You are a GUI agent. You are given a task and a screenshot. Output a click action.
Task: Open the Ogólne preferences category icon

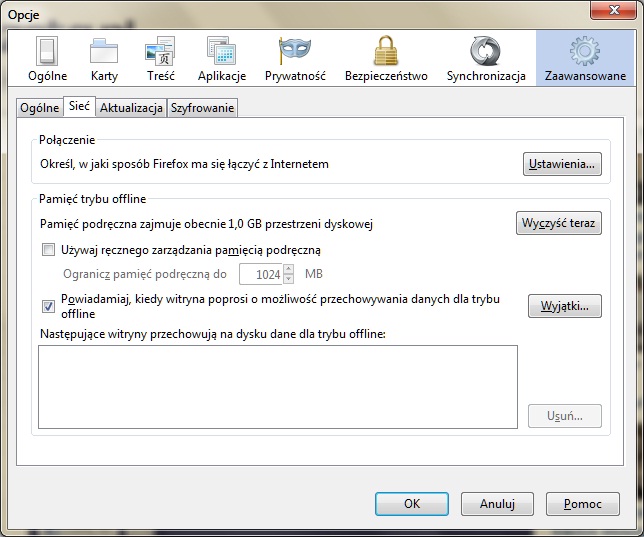[x=47, y=58]
